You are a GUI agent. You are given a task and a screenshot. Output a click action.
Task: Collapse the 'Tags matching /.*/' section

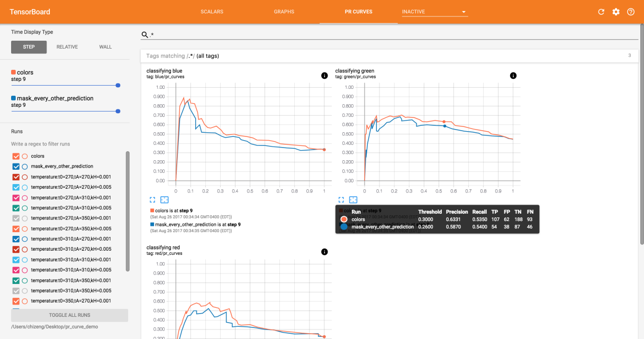389,56
